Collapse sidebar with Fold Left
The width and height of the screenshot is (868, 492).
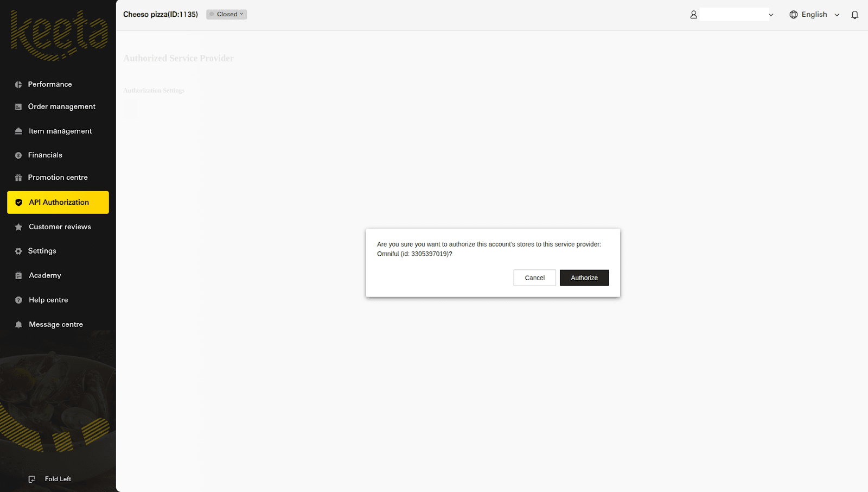click(50, 479)
